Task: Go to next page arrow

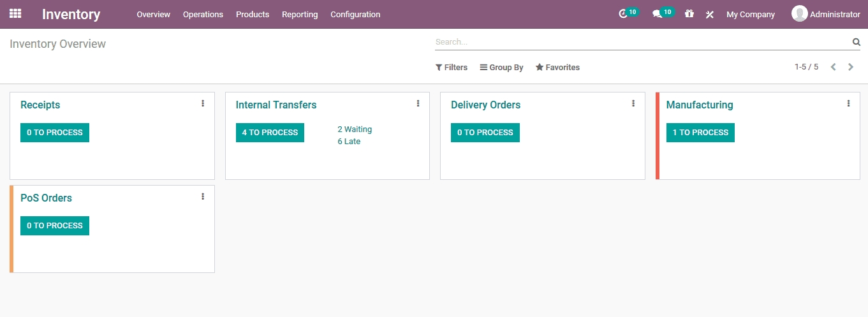Action: tap(851, 67)
